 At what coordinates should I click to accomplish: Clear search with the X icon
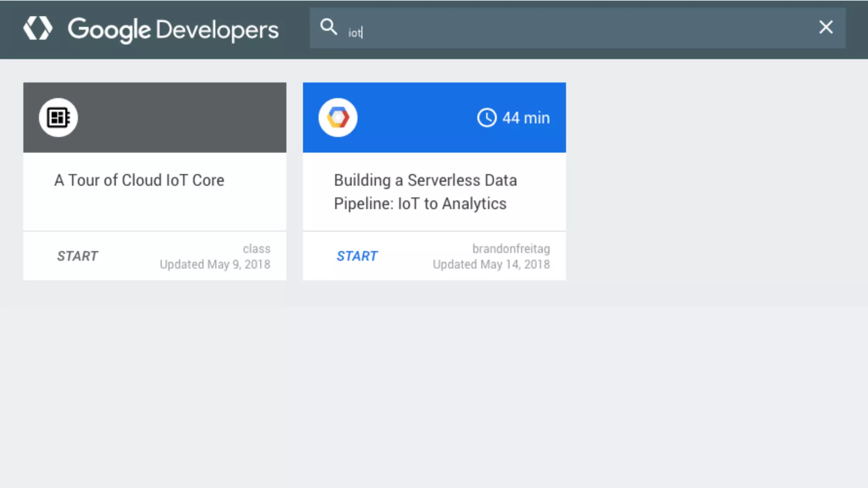click(826, 28)
